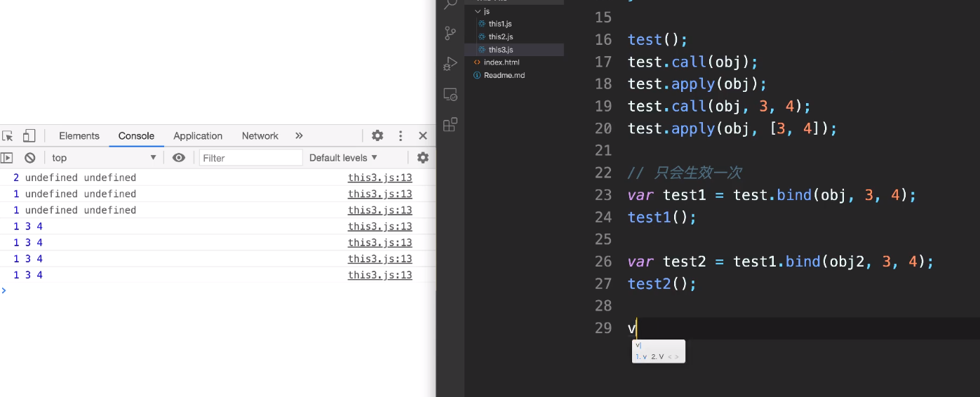Open VS Code Search view

pyautogui.click(x=450, y=5)
